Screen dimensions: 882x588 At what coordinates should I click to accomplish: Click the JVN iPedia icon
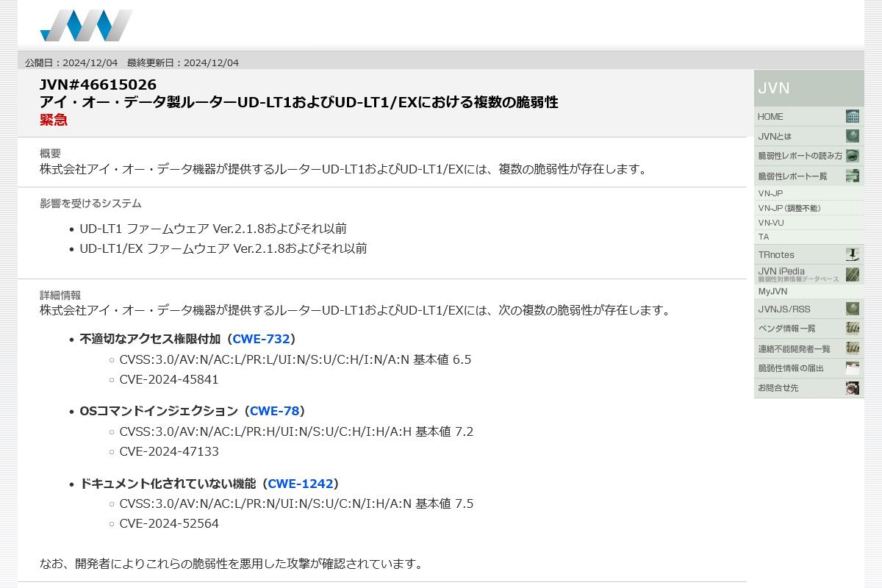(853, 275)
